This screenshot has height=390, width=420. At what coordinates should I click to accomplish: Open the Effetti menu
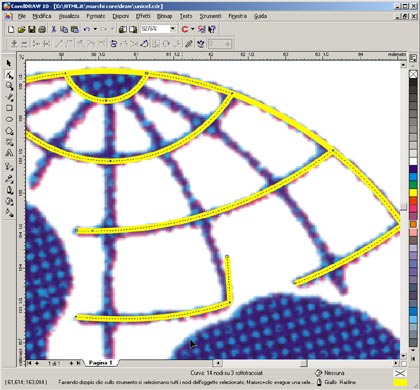[x=143, y=16]
